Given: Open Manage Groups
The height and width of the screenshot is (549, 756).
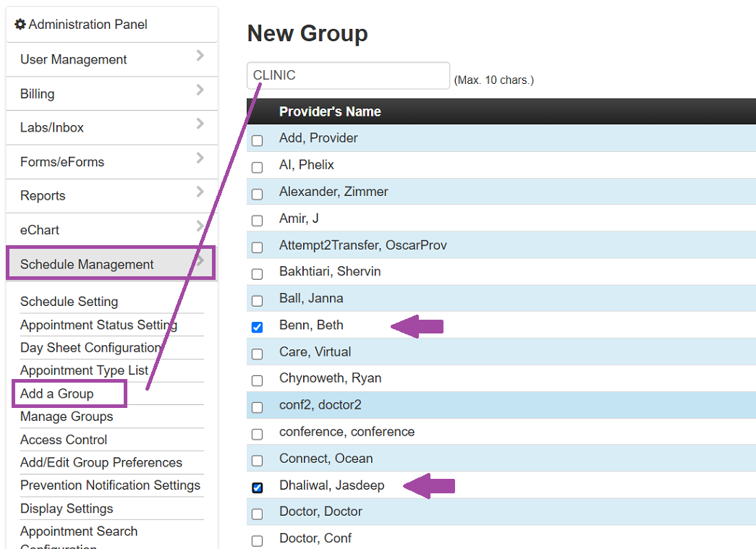Looking at the screenshot, I should [67, 417].
